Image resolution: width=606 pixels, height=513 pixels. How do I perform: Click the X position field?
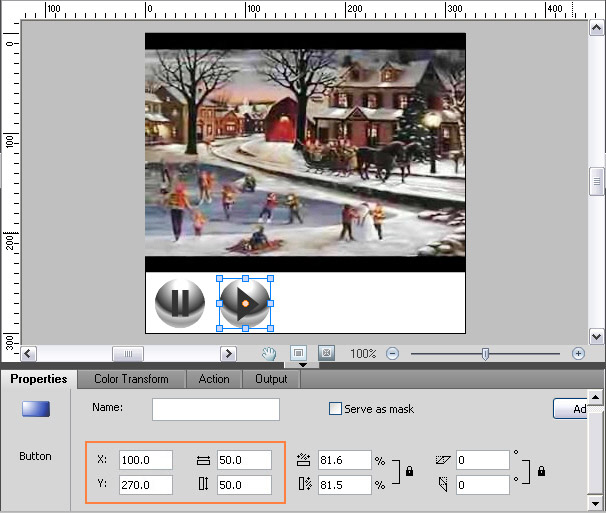146,460
